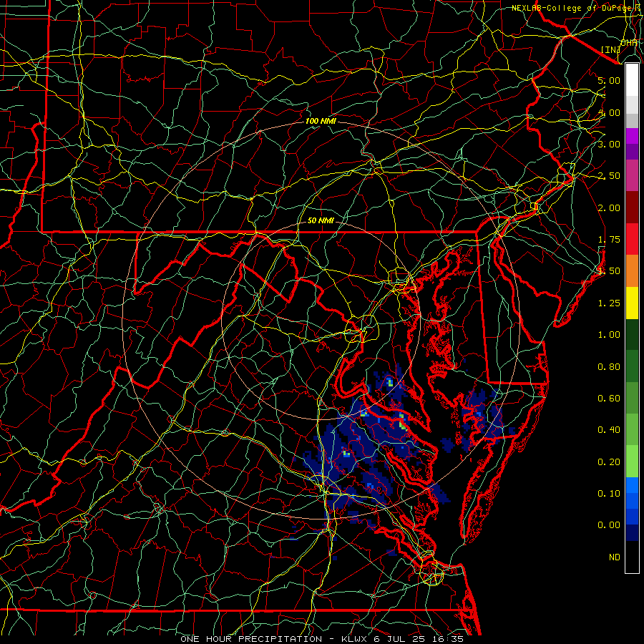
Task: Click the '100 NMI' range ring label
Action: [321, 121]
